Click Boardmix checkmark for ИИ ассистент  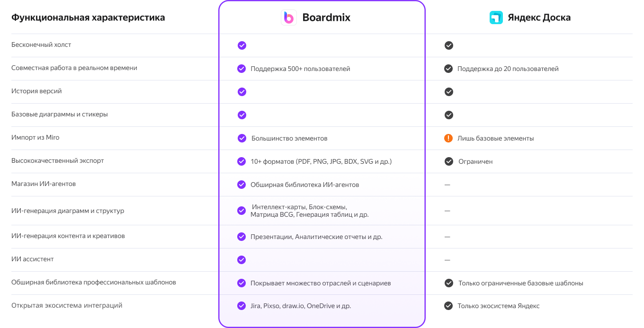(241, 259)
